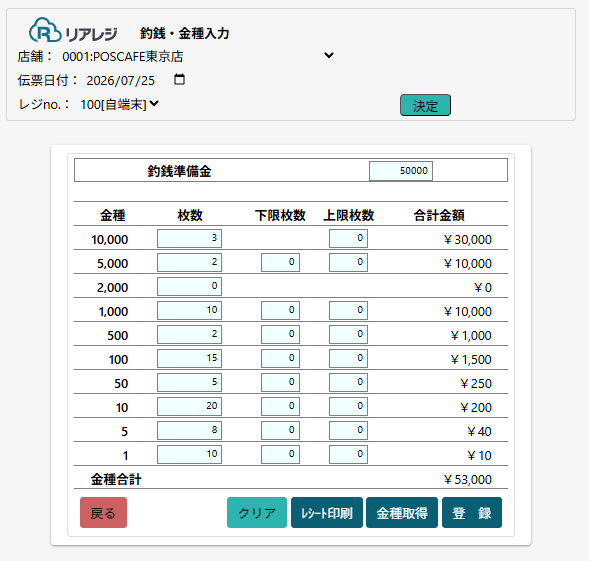This screenshot has height=561, width=589.
Task: Click the レシート印刷 print button
Action: [327, 513]
